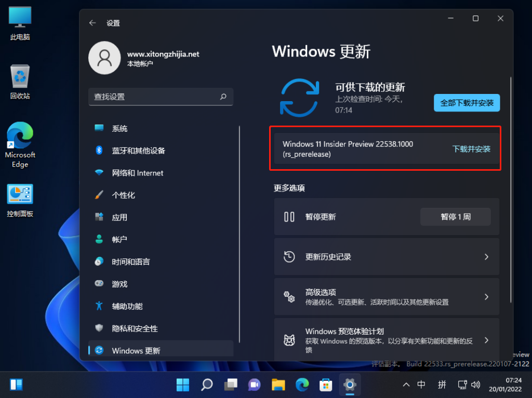
Task: Show hidden system tray icons
Action: (406, 385)
